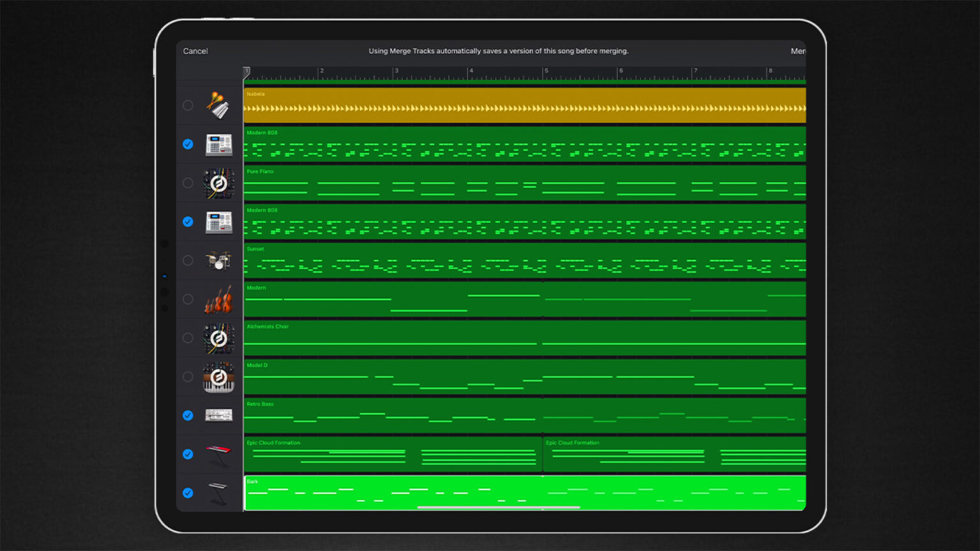Cancel the Merge Tracks operation

pos(195,51)
